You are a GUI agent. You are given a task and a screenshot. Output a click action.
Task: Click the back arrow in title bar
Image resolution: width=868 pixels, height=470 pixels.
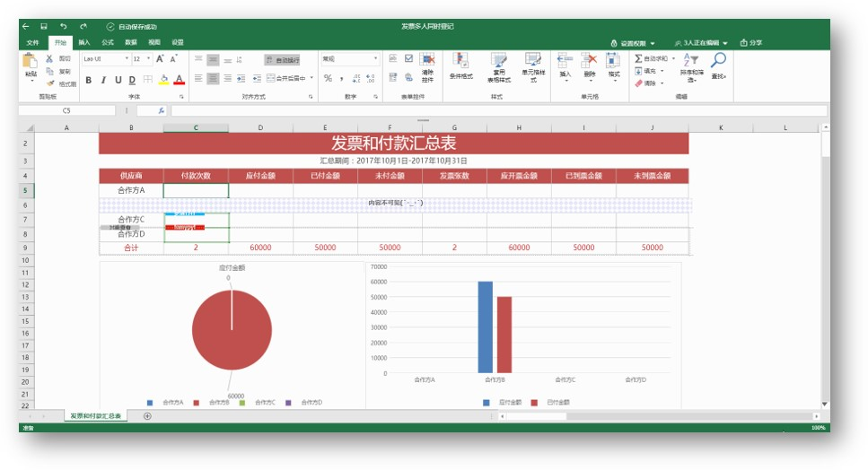(x=25, y=26)
